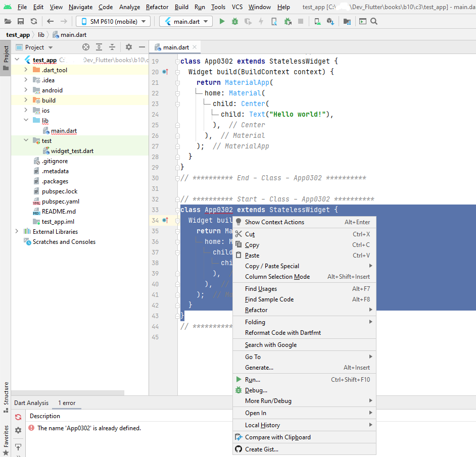Collapse the test_app root node
The width and height of the screenshot is (476, 457).
(x=17, y=60)
